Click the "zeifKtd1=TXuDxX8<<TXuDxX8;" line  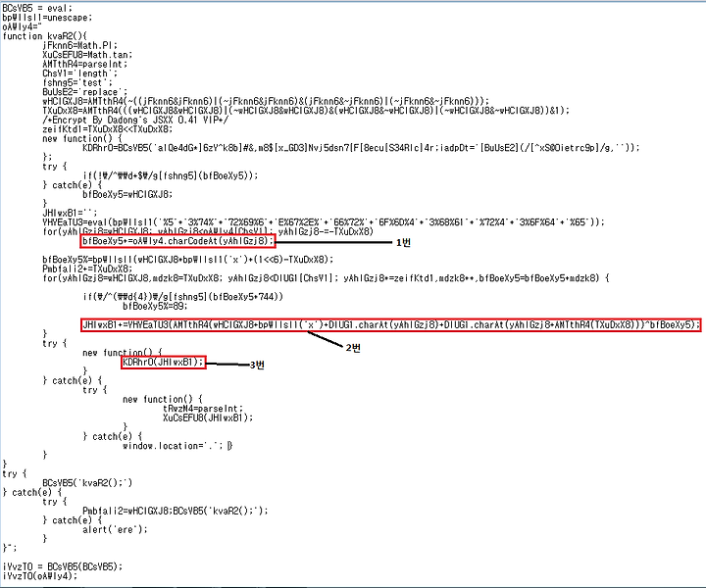coord(108,129)
